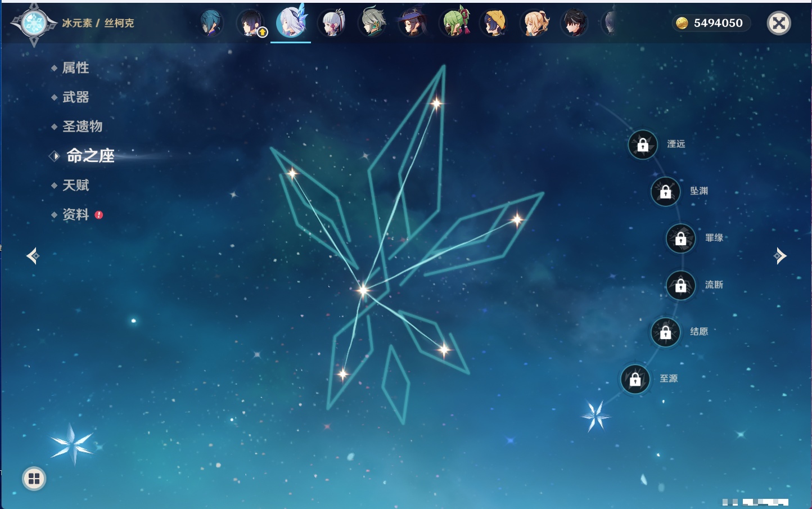This screenshot has height=509, width=812.
Task: Pick the avatar with yellow upgrade arrow
Action: [x=251, y=24]
